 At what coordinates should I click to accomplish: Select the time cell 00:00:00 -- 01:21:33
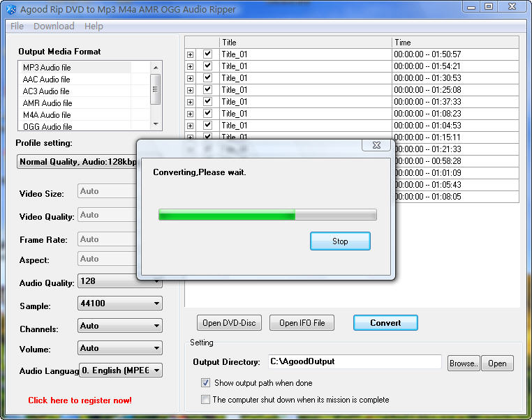tap(457, 149)
